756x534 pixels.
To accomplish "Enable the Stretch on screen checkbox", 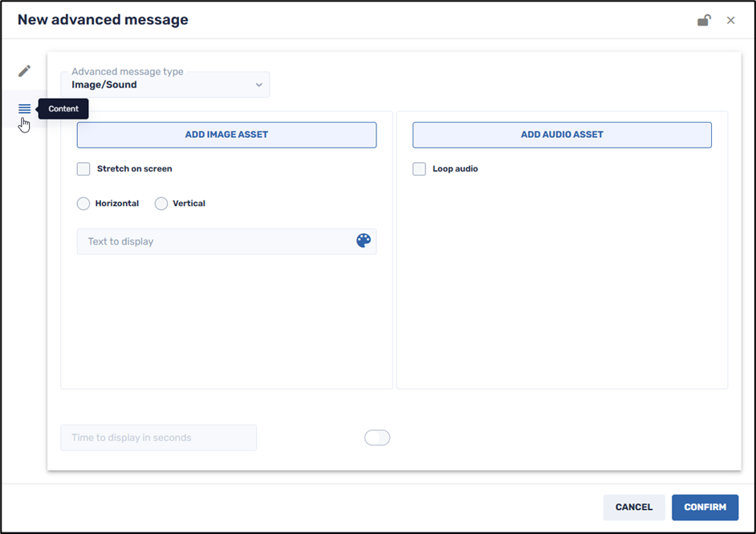I will tap(83, 169).
